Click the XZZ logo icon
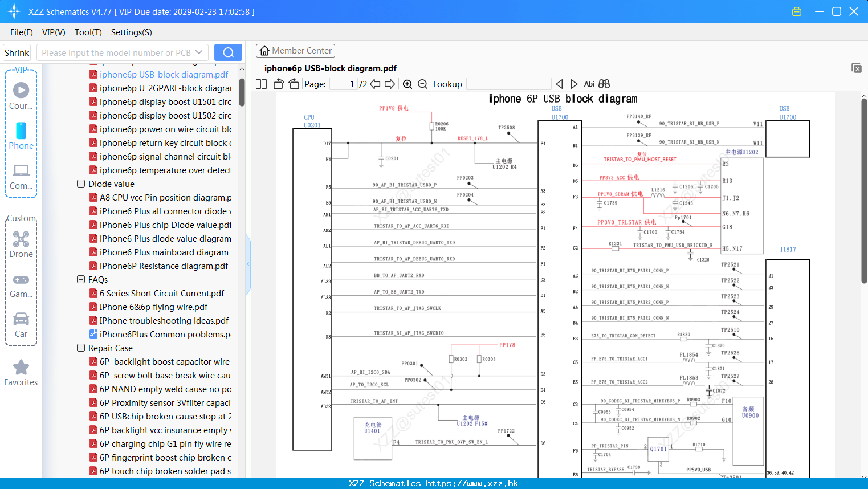The image size is (868, 489). [x=14, y=11]
